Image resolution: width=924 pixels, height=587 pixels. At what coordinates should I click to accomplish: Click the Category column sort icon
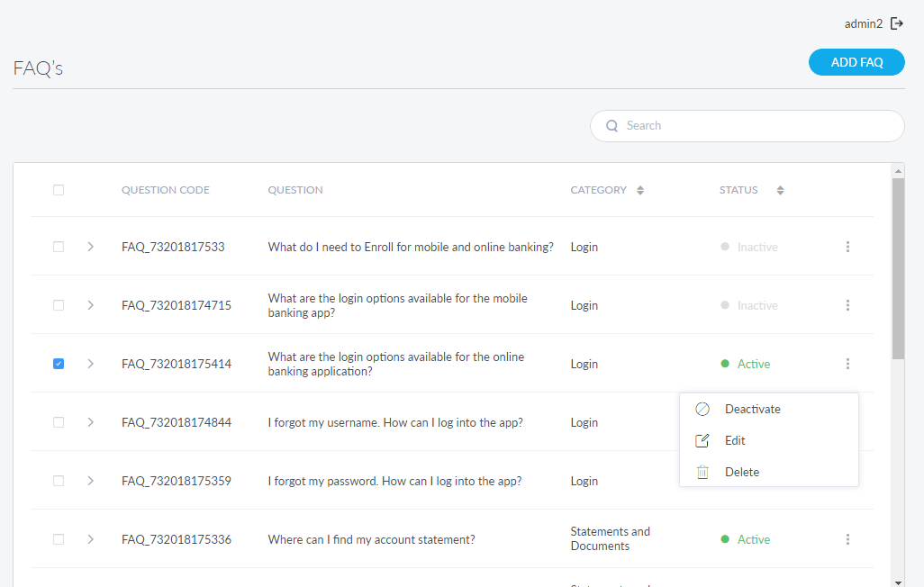coord(640,190)
